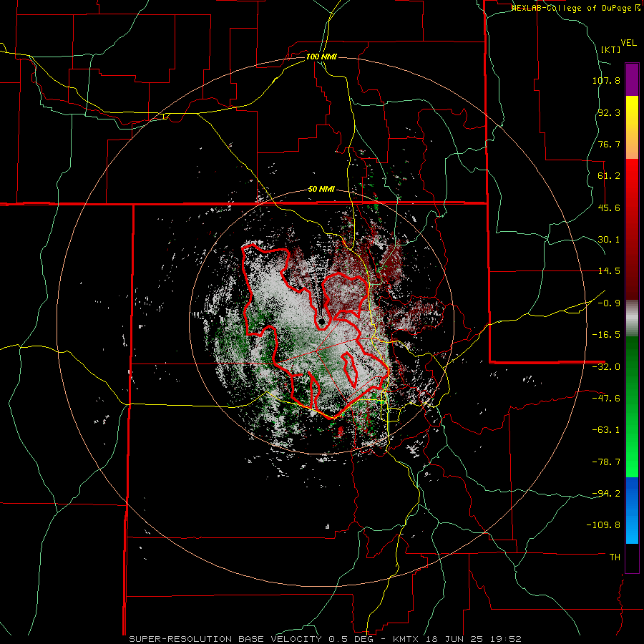Click the [KT] units label
Image resolution: width=644 pixels, height=644 pixels.
(x=610, y=49)
